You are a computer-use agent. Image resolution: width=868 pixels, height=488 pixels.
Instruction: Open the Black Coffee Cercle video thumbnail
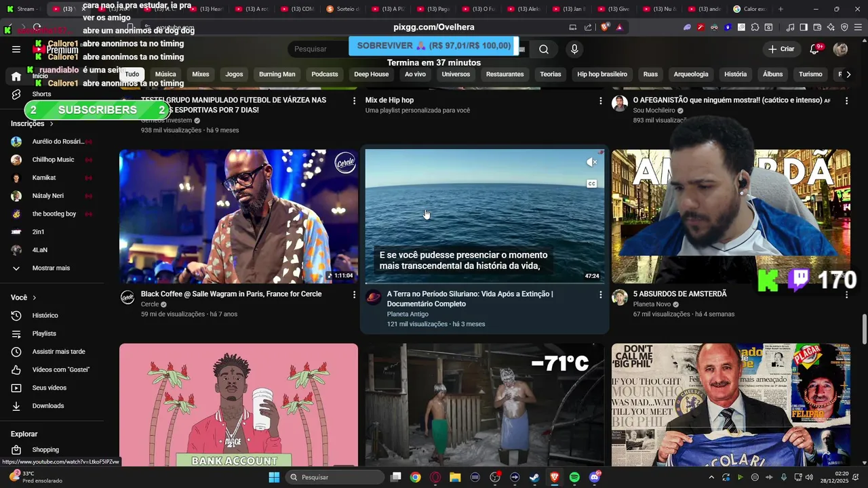coord(239,216)
